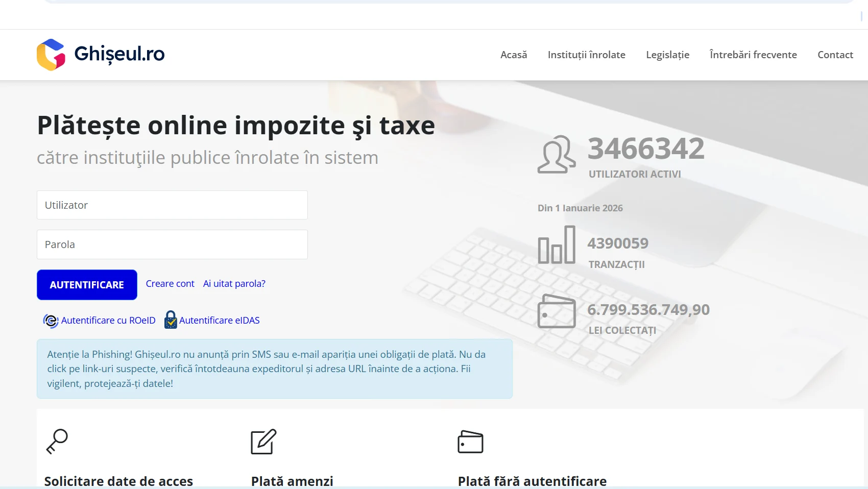Click the key icon for access data

click(57, 442)
